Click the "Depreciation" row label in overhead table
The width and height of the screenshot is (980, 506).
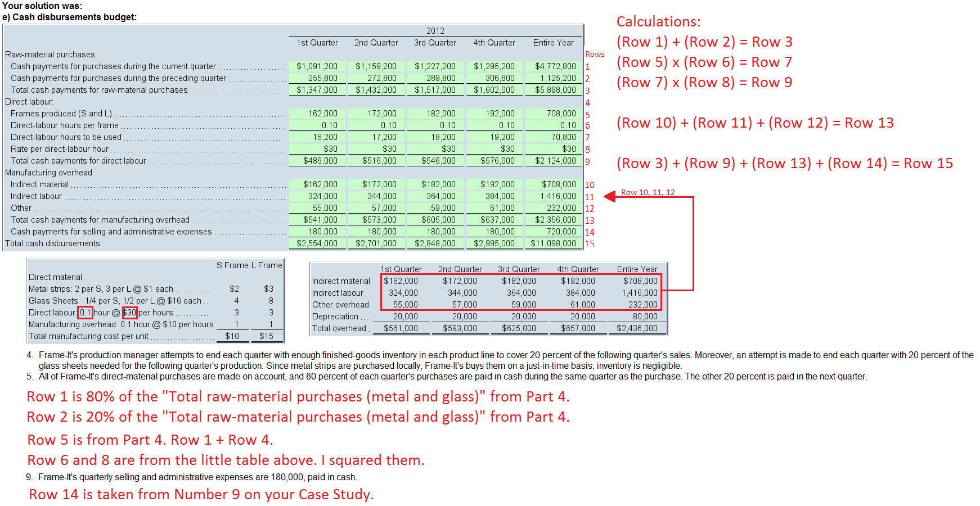[335, 317]
